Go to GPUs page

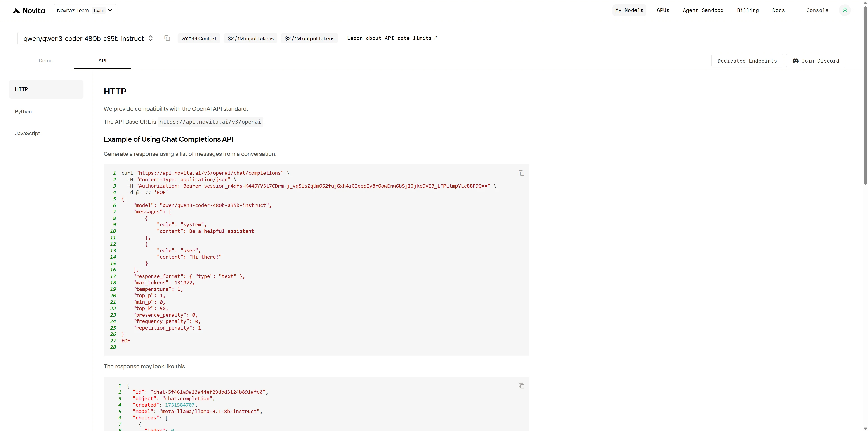663,10
